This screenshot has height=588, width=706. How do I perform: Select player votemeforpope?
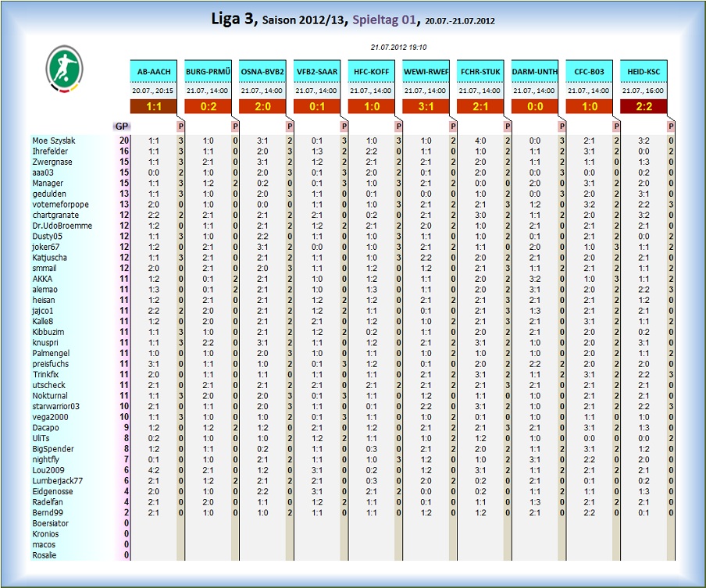(60, 205)
